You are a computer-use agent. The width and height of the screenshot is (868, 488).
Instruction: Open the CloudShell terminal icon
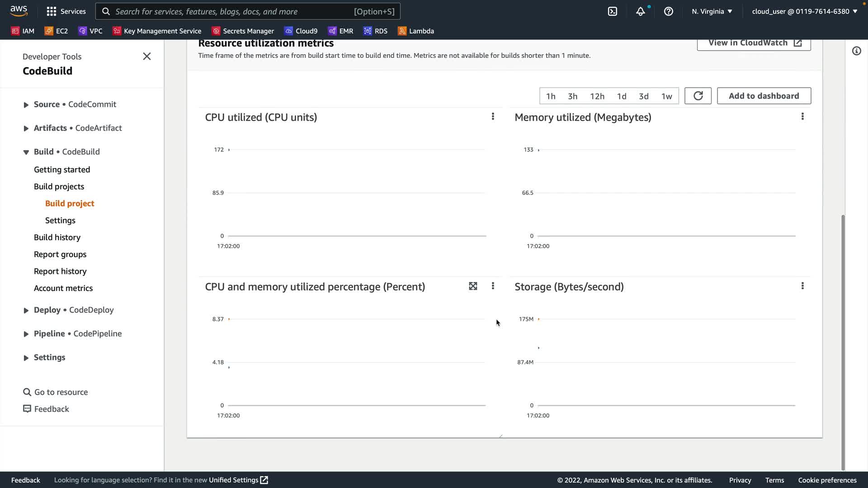coord(613,11)
